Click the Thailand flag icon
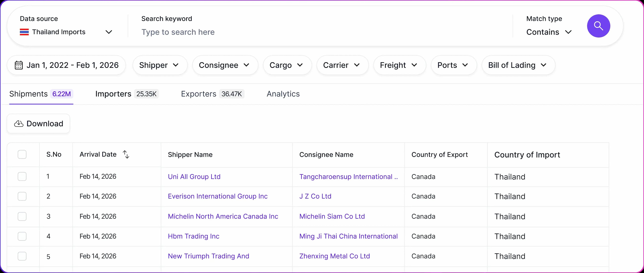The width and height of the screenshot is (644, 273). 24,32
